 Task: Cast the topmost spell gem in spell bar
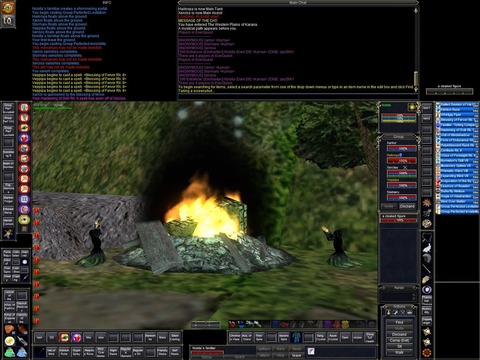tap(24, 107)
